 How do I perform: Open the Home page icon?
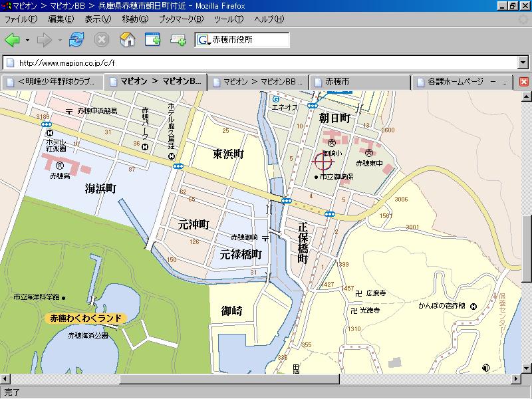pyautogui.click(x=128, y=40)
